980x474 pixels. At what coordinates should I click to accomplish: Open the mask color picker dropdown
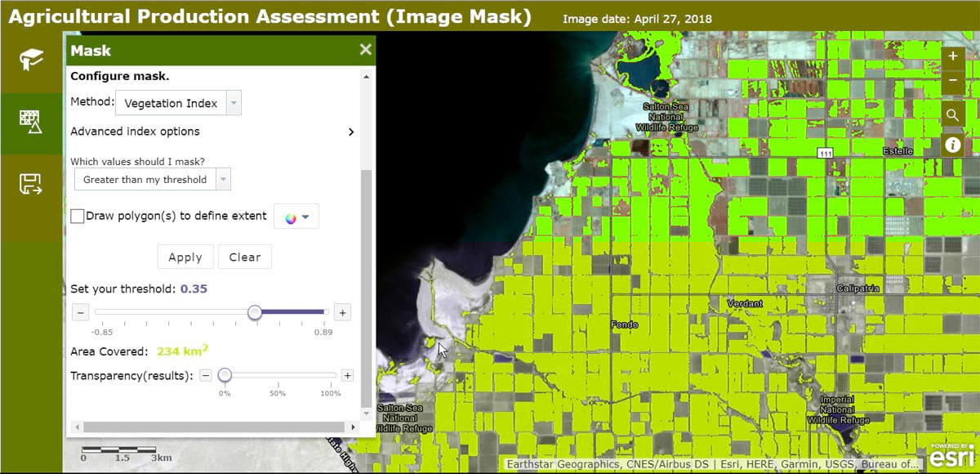point(296,217)
